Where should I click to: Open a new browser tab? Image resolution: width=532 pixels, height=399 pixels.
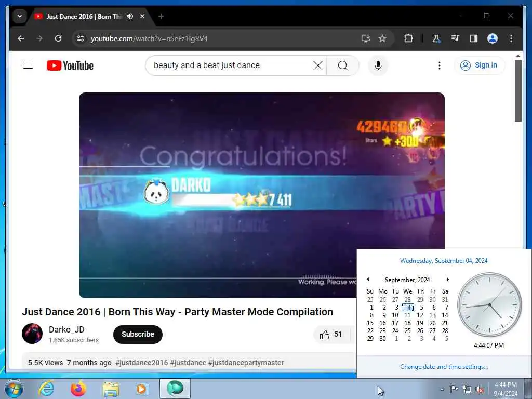pyautogui.click(x=161, y=16)
